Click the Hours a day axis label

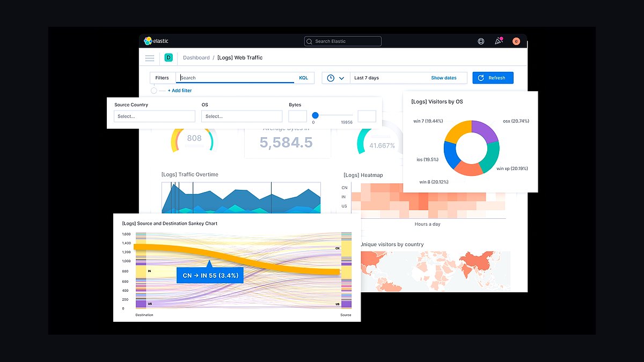(428, 224)
